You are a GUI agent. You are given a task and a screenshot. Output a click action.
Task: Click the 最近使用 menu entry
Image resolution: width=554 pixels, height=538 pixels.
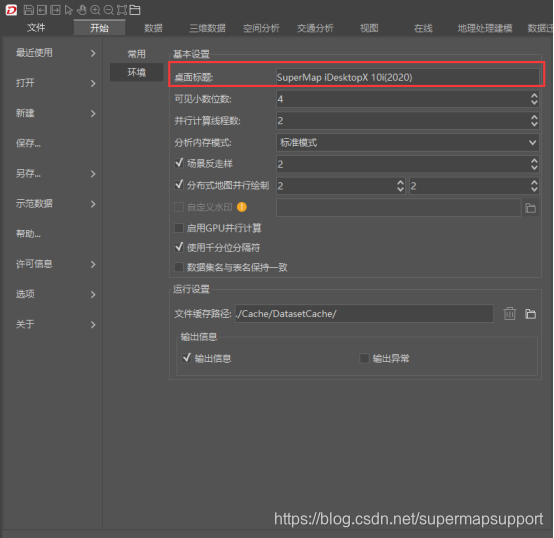tap(34, 53)
